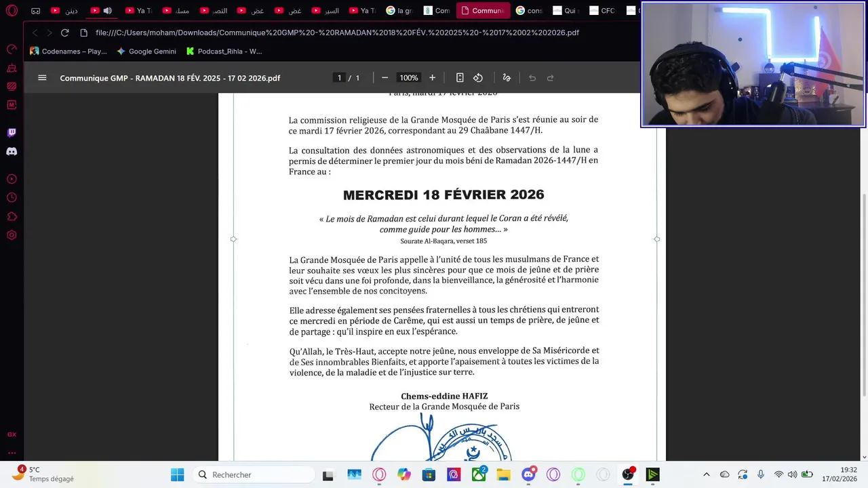Screen dimensions: 868x488
Task: Open the volume tray icon
Action: coord(792,474)
